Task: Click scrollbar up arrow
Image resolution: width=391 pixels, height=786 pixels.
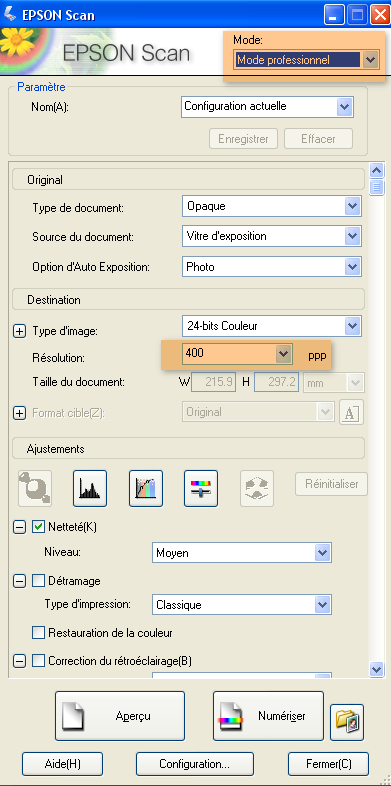Action: (x=376, y=170)
